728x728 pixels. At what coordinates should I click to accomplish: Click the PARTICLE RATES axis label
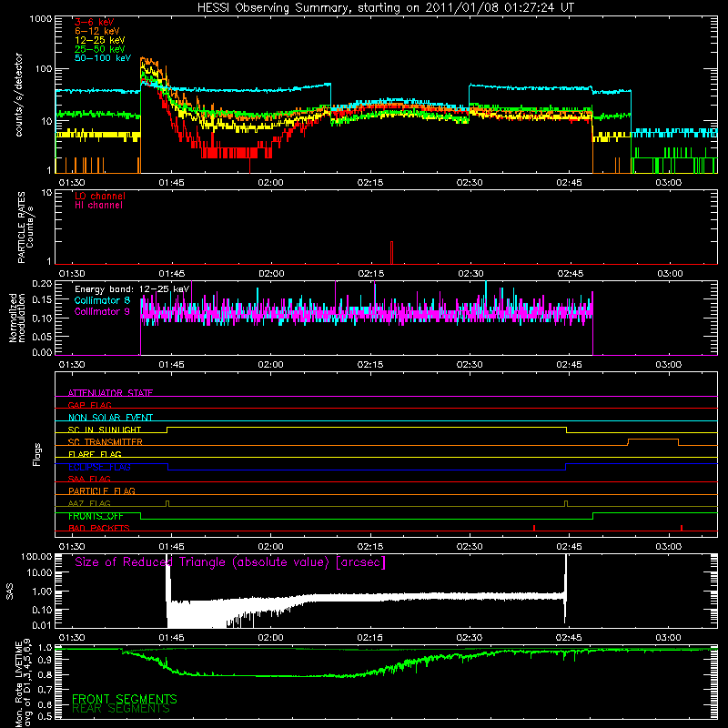25,227
